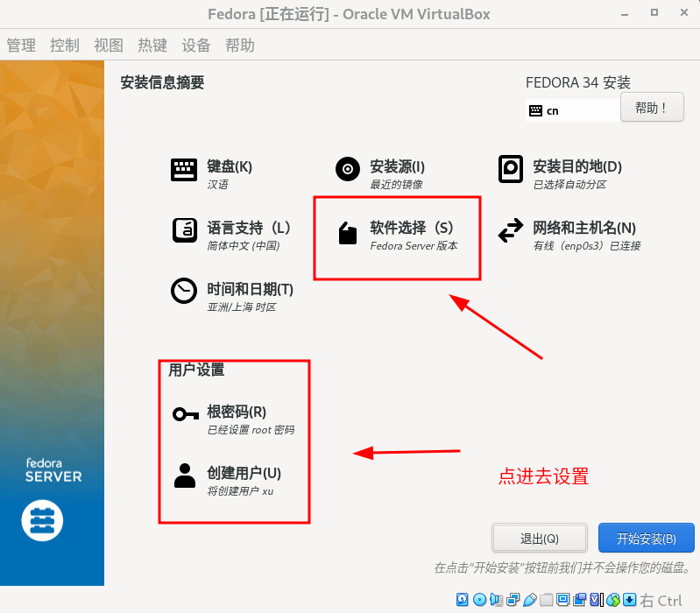Click VirtualBox recording status icon
Image resolution: width=700 pixels, height=613 pixels.
tap(579, 600)
